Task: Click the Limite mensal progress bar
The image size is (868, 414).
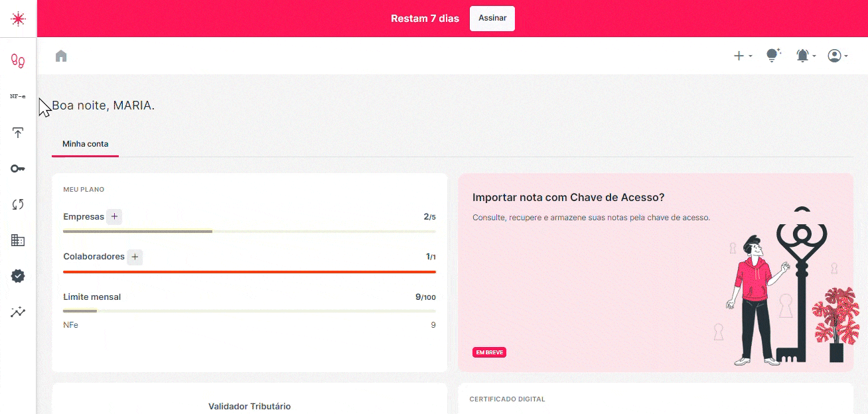Action: pos(249,310)
